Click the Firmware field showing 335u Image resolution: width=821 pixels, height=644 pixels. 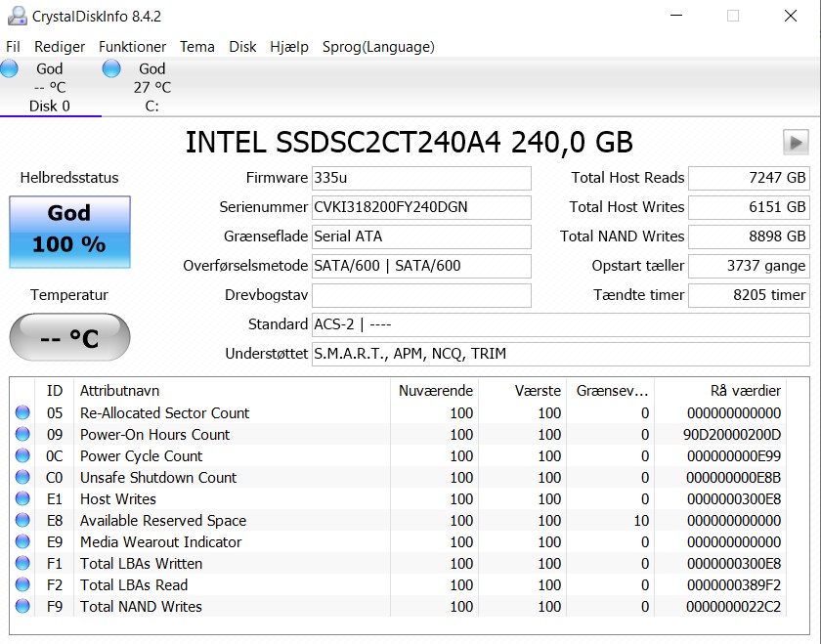[421, 178]
